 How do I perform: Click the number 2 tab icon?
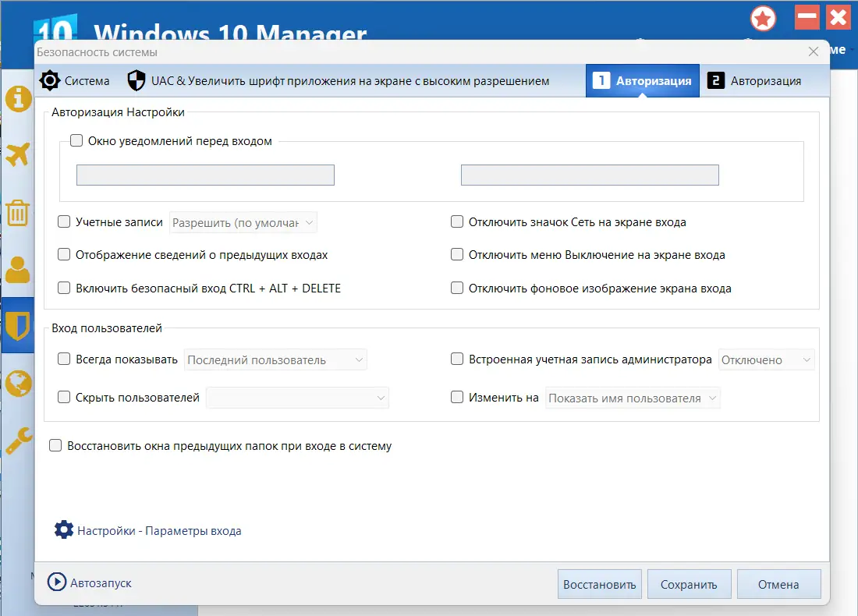[x=716, y=80]
